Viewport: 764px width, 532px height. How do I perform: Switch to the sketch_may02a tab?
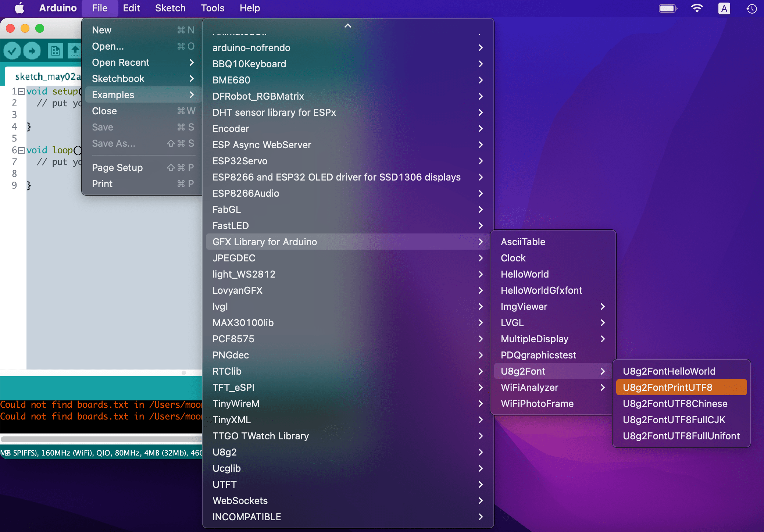coord(48,76)
